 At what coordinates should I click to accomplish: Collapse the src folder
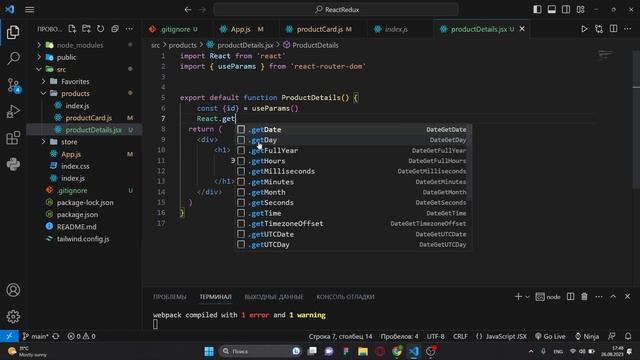(x=39, y=69)
